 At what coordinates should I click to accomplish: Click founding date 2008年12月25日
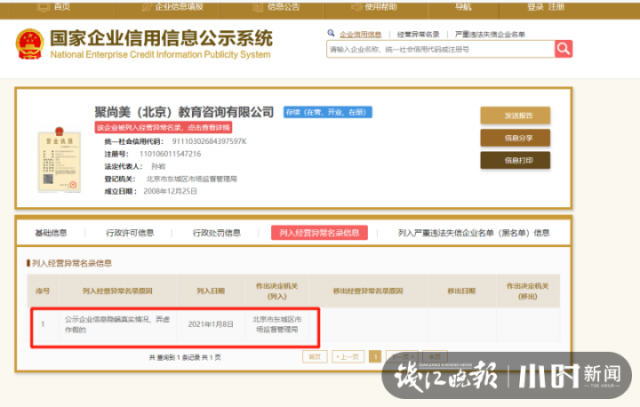tap(170, 191)
